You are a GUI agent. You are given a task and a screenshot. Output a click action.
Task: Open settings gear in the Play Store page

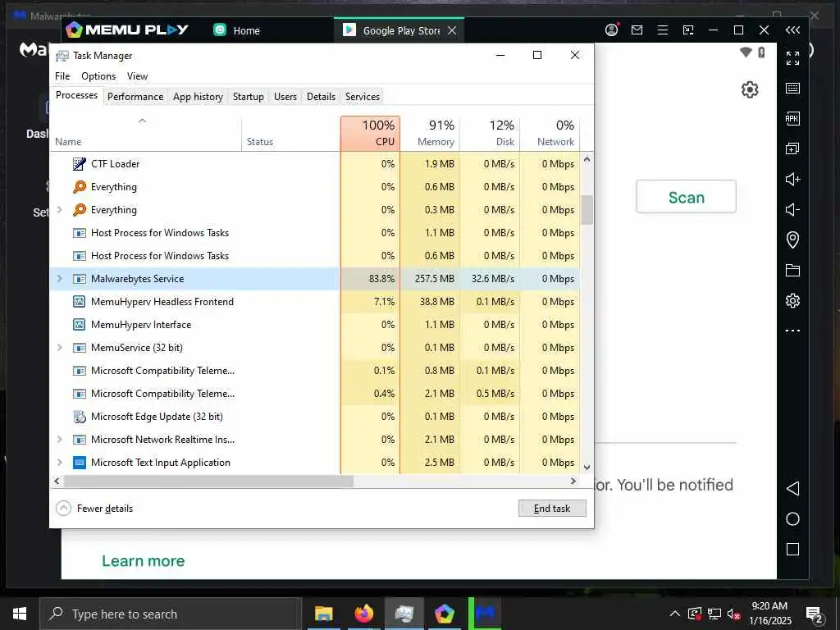[750, 89]
